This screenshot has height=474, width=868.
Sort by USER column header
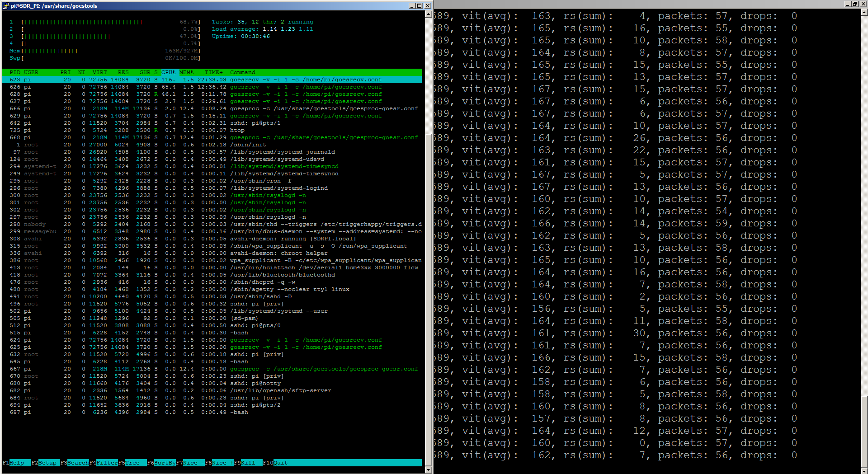[x=31, y=72]
